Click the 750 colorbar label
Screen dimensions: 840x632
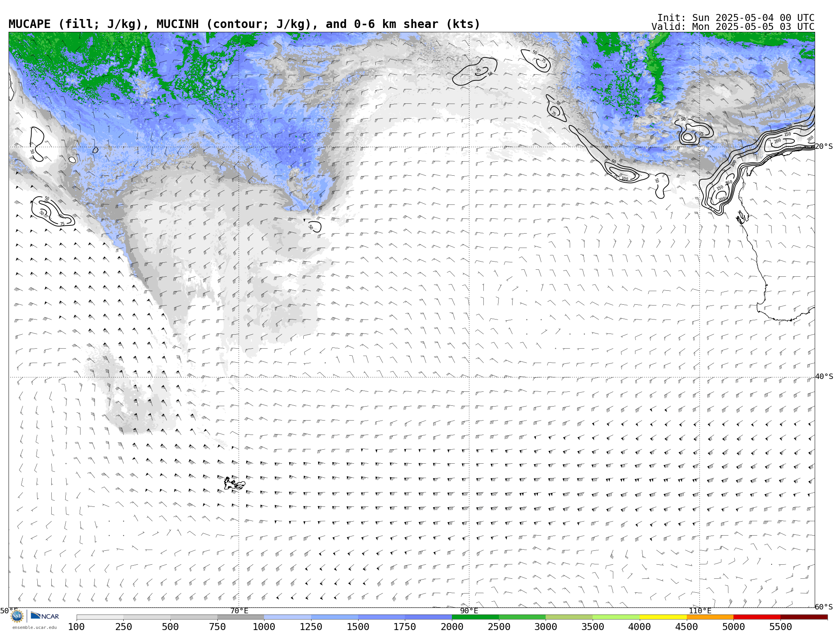[x=217, y=627]
